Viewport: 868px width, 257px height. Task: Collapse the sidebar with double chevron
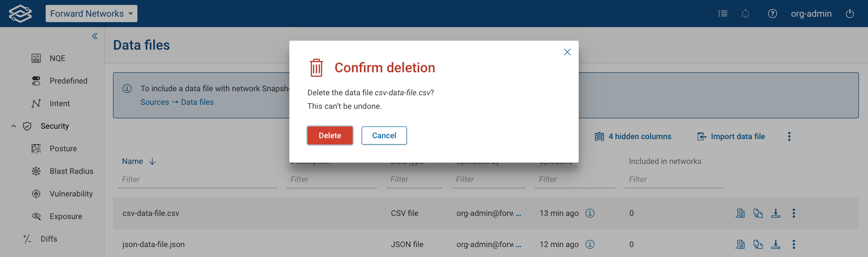(x=95, y=36)
